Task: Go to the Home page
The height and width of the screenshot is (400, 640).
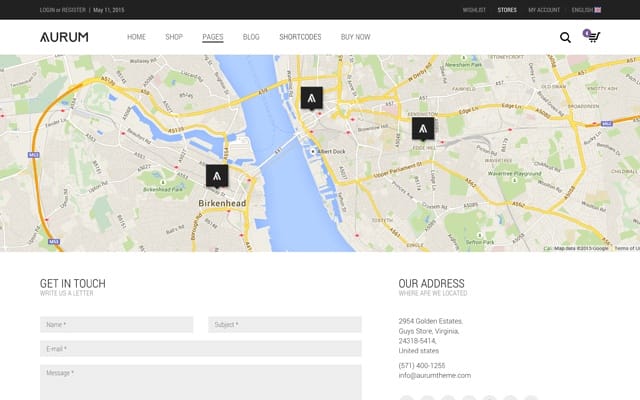Action: coord(136,37)
